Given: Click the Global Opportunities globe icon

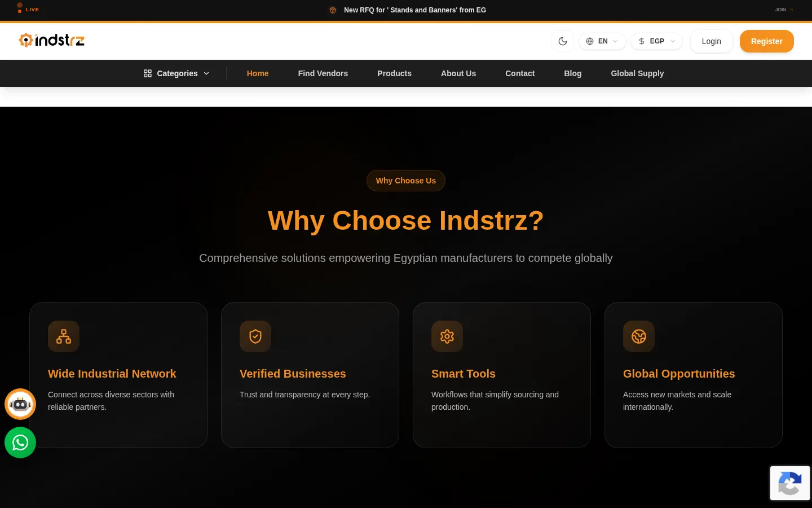Looking at the screenshot, I should coord(639,336).
